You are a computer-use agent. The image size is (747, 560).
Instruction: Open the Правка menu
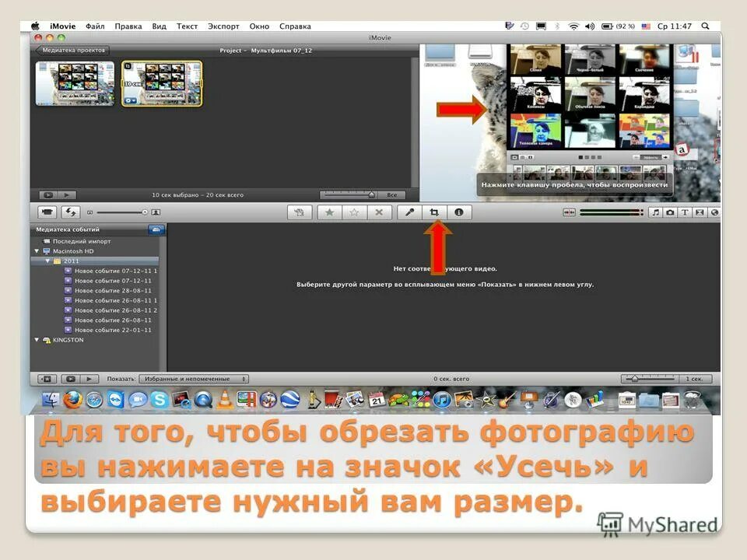pos(128,26)
